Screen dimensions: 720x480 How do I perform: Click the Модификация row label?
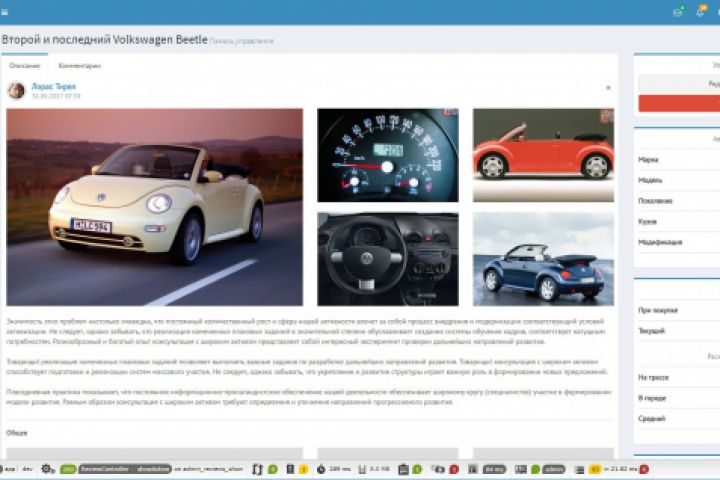pos(660,242)
